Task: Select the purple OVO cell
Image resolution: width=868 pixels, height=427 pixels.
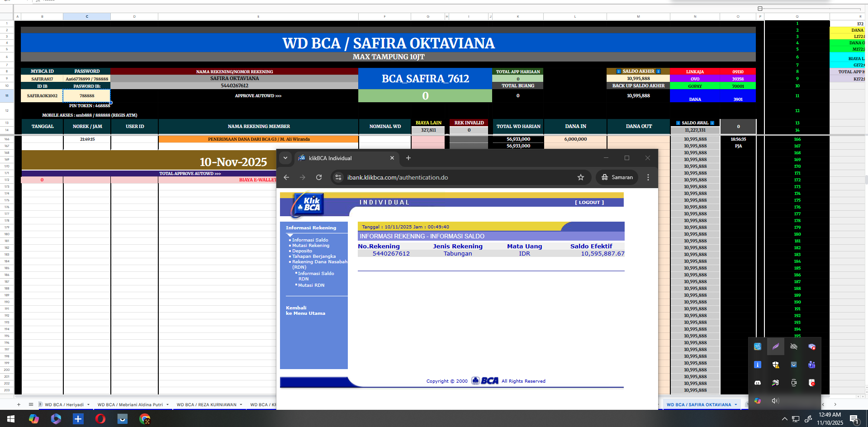Action: click(x=695, y=79)
